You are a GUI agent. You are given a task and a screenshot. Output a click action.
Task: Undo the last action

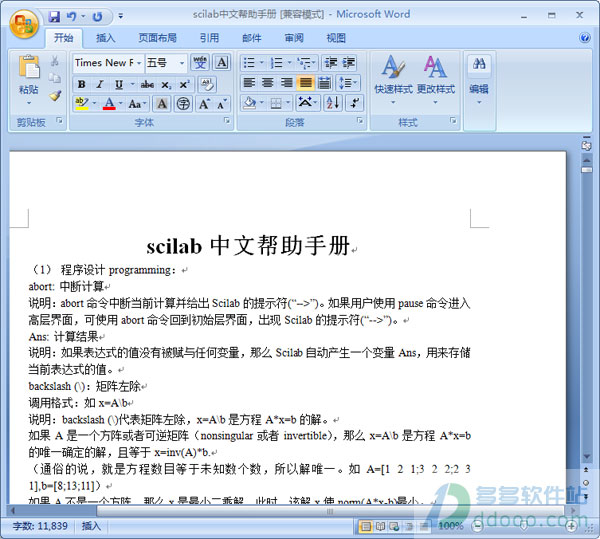coord(72,16)
